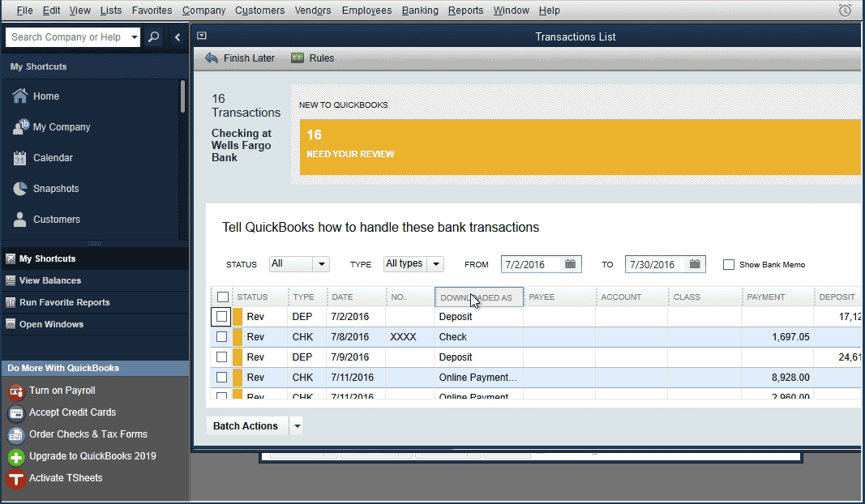Check the 7/8/2016 Check row checkbox
865x504 pixels.
222,337
